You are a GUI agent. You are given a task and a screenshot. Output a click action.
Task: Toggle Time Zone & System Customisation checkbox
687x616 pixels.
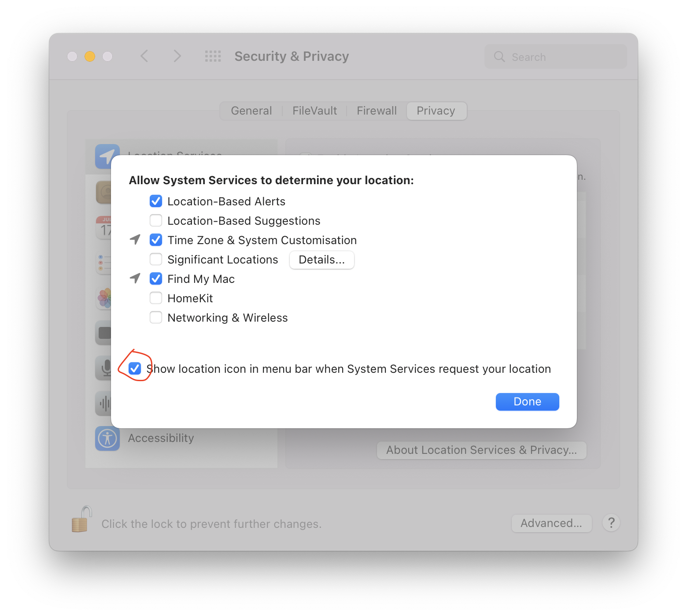tap(156, 240)
